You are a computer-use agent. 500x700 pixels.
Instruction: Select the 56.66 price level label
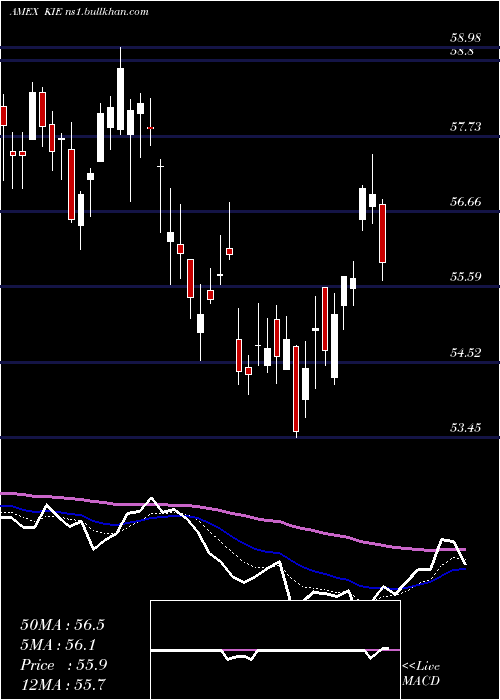tap(465, 202)
